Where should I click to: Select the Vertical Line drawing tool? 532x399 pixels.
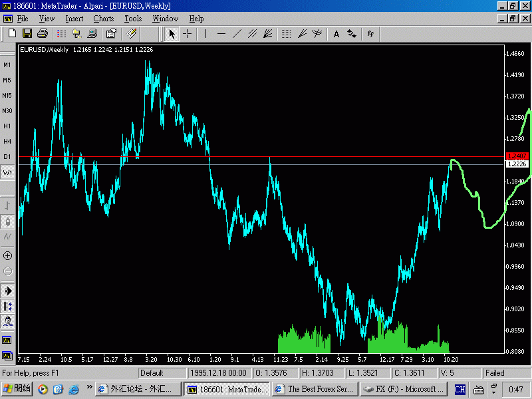tap(206, 34)
